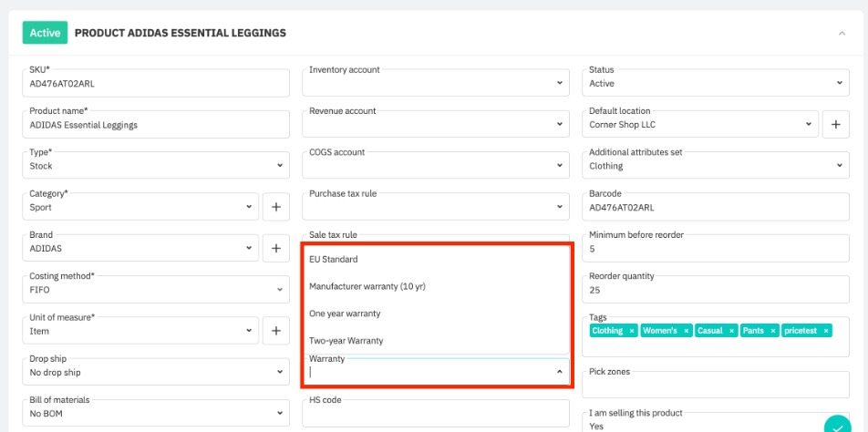Click plus button beside Unit of measure
Image resolution: width=868 pixels, height=432 pixels.
(x=275, y=331)
